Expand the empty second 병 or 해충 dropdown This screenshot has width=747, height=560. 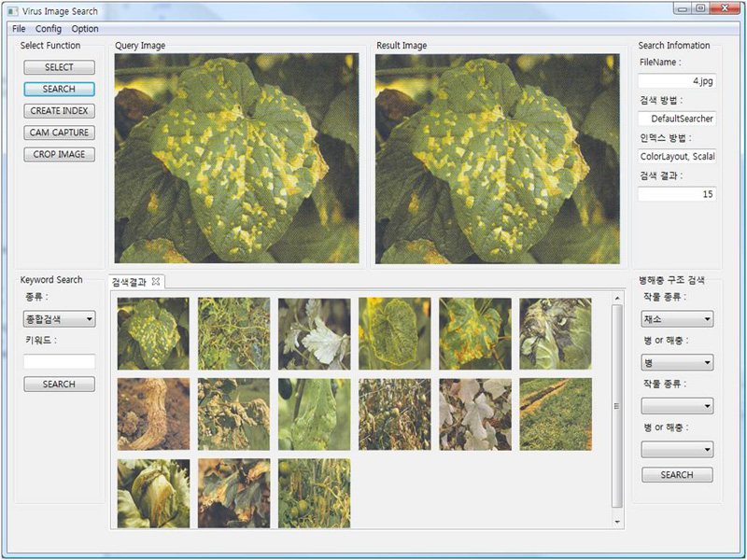[677, 449]
